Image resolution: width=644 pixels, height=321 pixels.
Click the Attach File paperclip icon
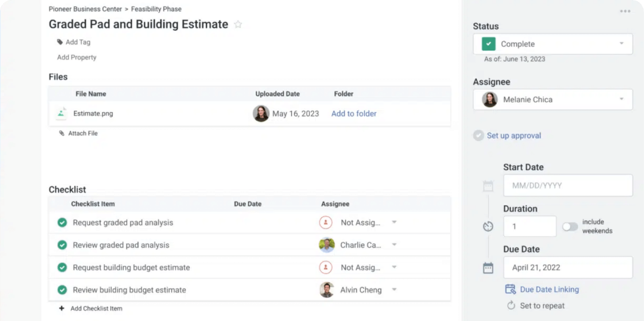point(62,133)
